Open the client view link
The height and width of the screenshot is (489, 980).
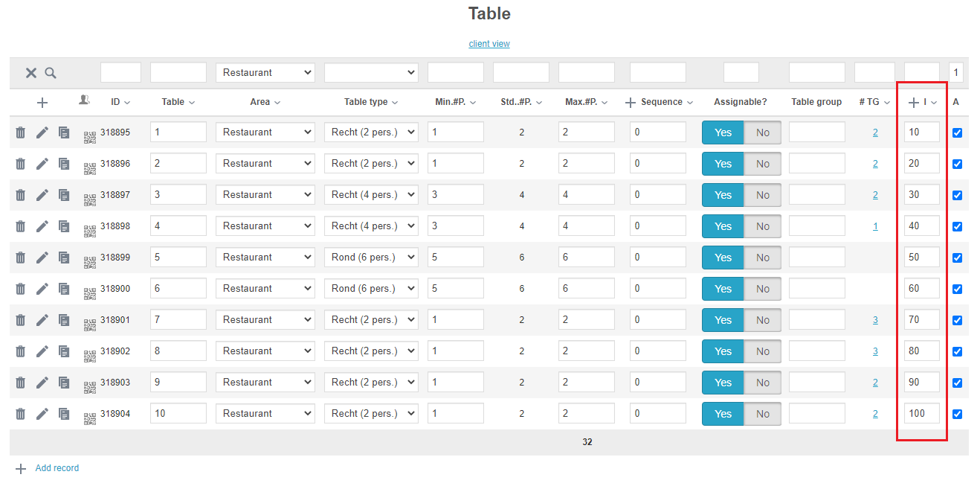pyautogui.click(x=489, y=44)
